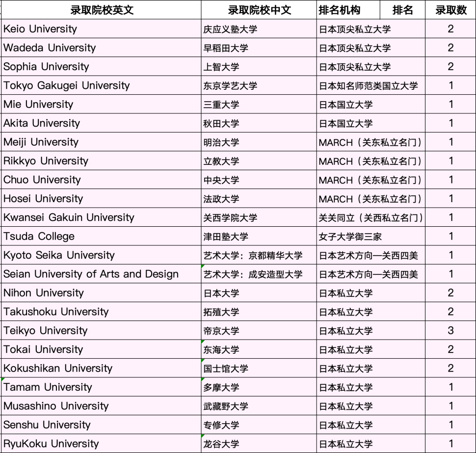Select the cell 专修大学
This screenshot has height=453, width=476.
pyautogui.click(x=259, y=425)
